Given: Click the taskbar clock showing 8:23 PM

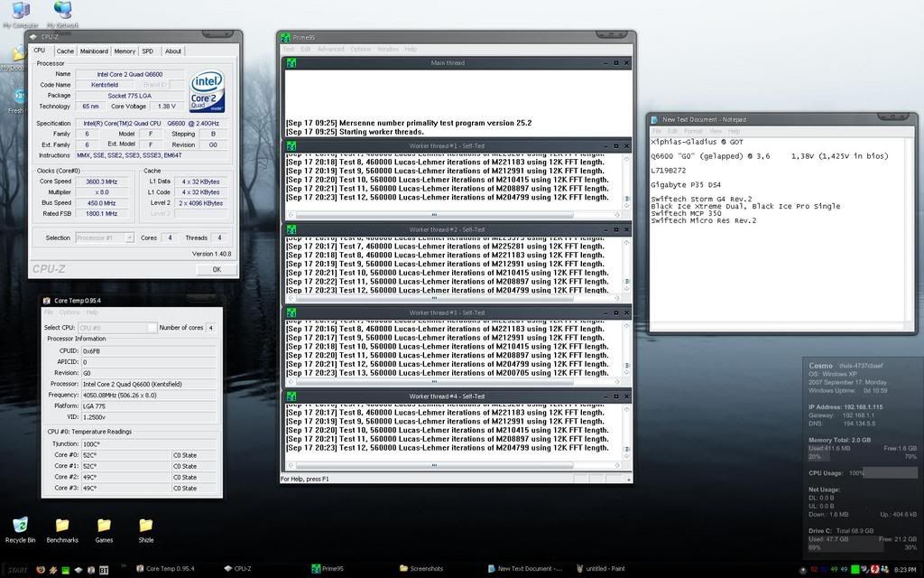Looking at the screenshot, I should click(905, 569).
